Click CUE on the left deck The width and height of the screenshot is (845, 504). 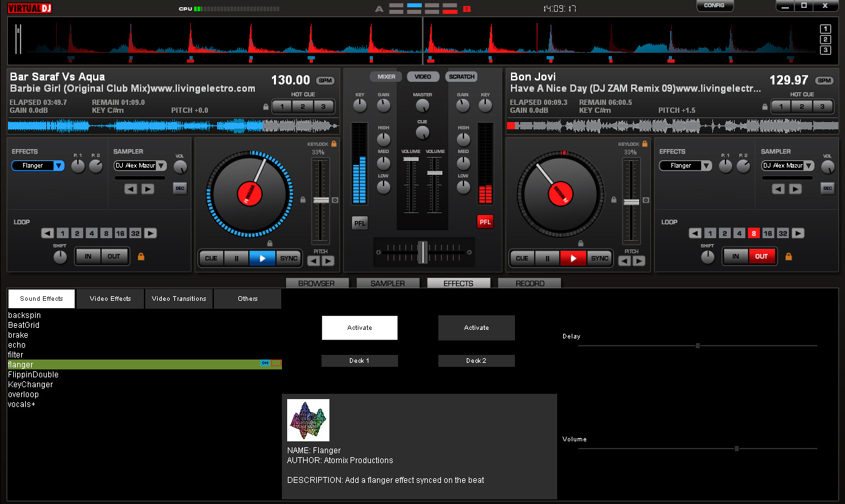pos(211,258)
